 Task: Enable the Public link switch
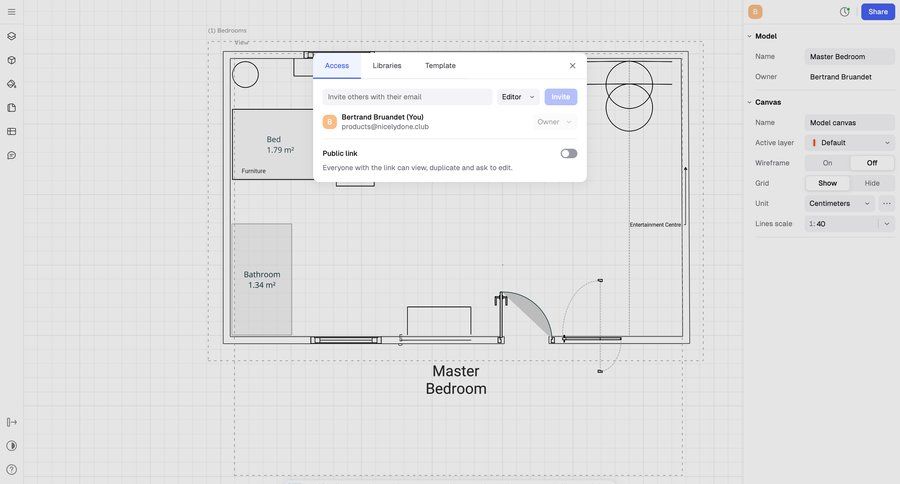(x=569, y=153)
